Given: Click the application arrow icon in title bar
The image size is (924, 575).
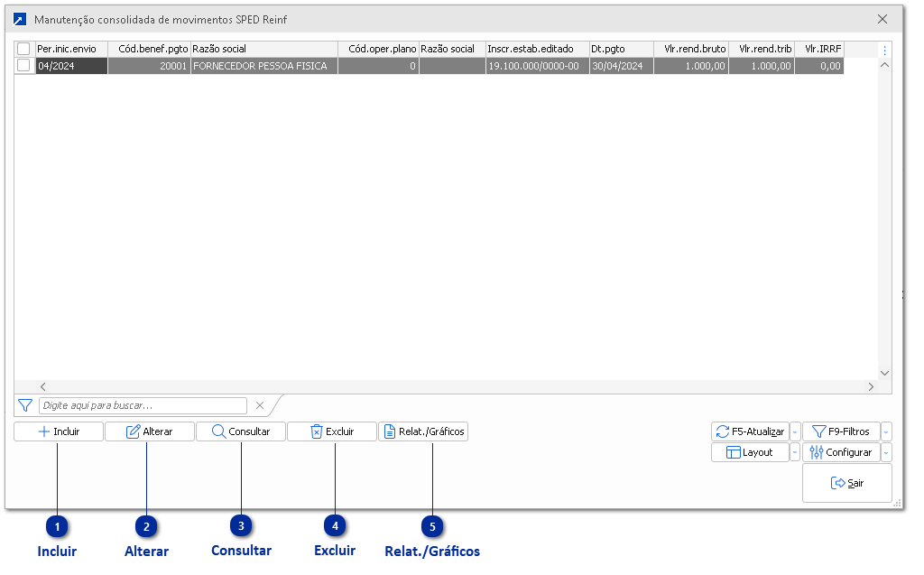Looking at the screenshot, I should click(x=20, y=20).
